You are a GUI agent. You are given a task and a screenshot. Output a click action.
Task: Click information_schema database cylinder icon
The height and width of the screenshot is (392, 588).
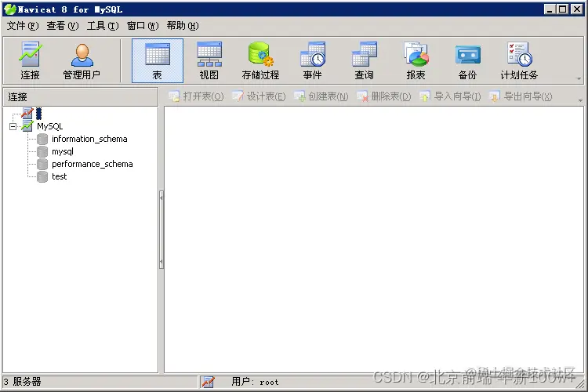(x=42, y=139)
